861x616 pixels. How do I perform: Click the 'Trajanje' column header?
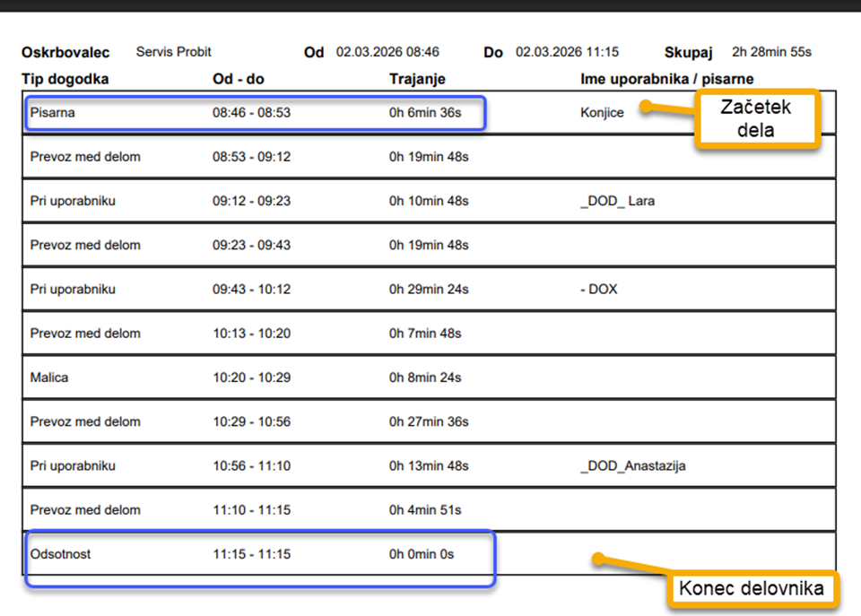417,79
